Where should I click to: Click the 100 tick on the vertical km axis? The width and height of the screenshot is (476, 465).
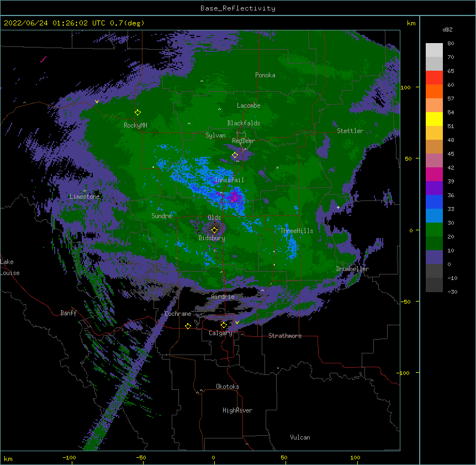point(405,88)
